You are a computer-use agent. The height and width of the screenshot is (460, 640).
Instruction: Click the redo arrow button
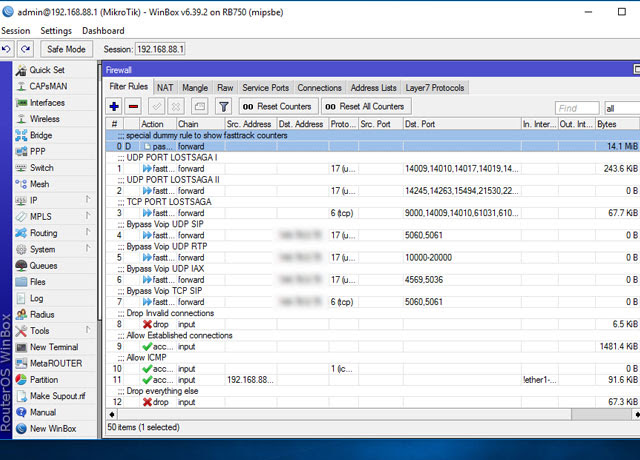coord(25,49)
